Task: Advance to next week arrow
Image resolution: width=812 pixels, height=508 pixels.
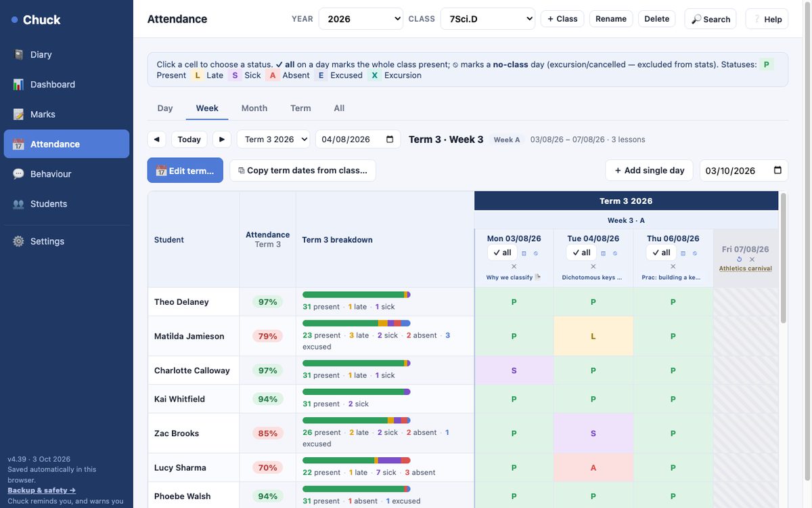Action: point(222,140)
